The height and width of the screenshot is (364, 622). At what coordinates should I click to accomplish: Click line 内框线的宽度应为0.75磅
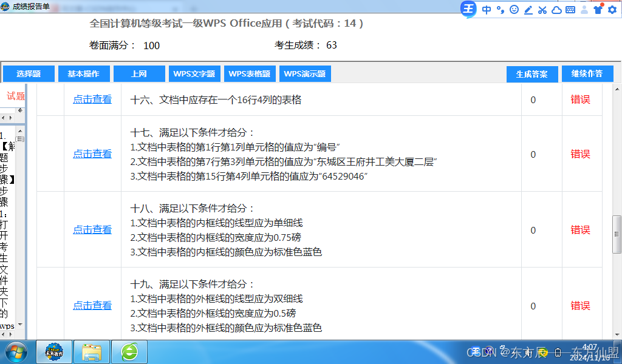click(x=216, y=238)
